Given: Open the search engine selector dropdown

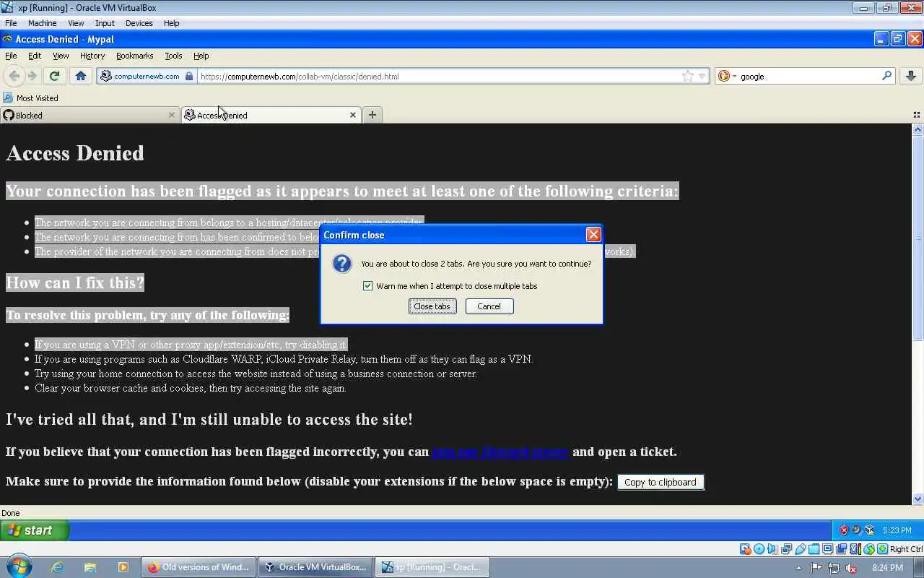Looking at the screenshot, I should 727,76.
